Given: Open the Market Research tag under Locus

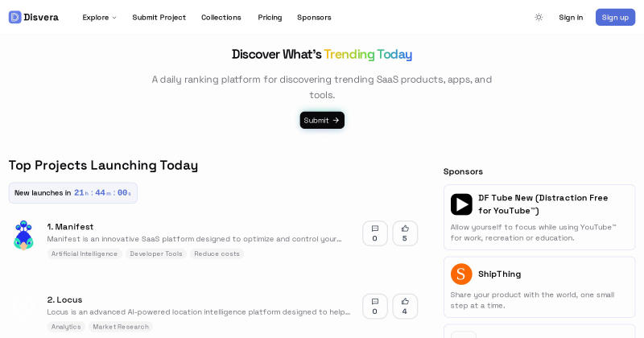Looking at the screenshot, I should [121, 327].
